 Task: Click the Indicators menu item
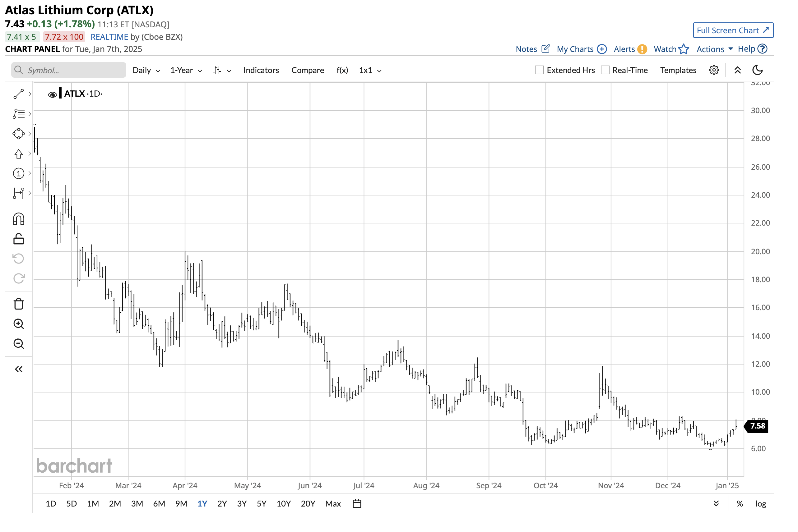261,70
